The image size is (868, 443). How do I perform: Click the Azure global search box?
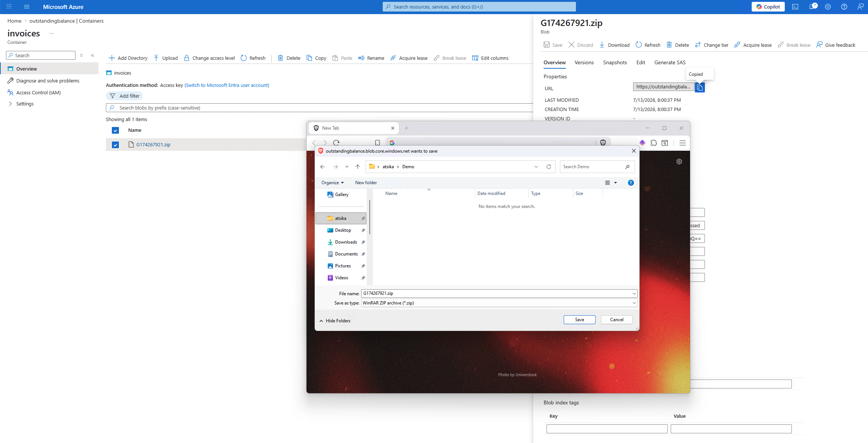(479, 7)
